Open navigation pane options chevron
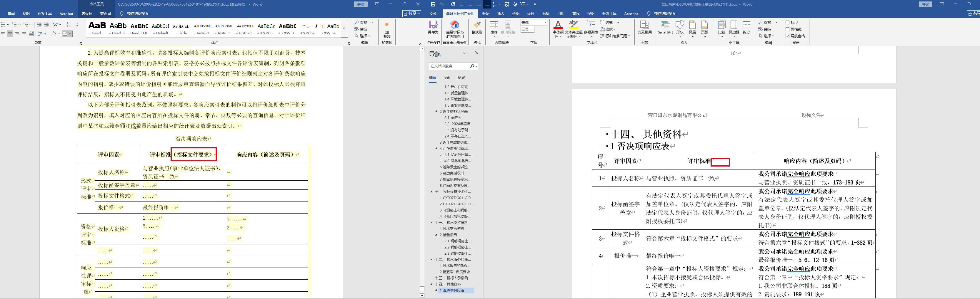Viewport: 980px width, 299px height. [x=464, y=53]
